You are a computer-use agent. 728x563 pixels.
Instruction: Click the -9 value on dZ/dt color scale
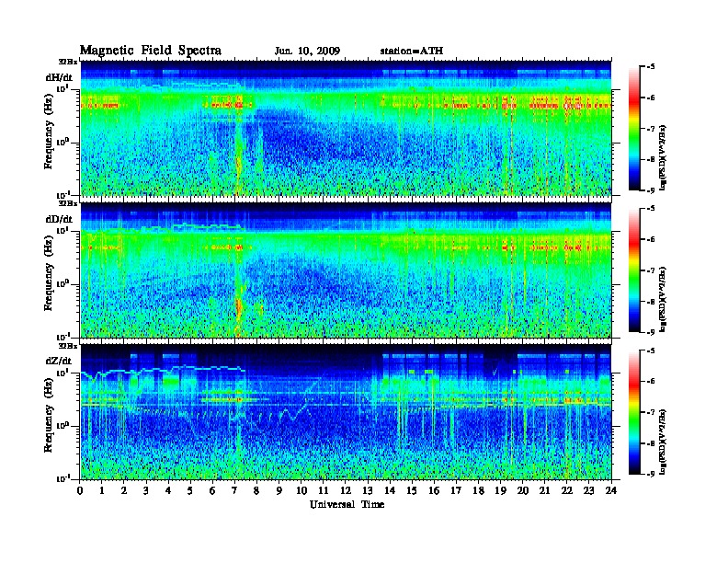click(x=651, y=474)
